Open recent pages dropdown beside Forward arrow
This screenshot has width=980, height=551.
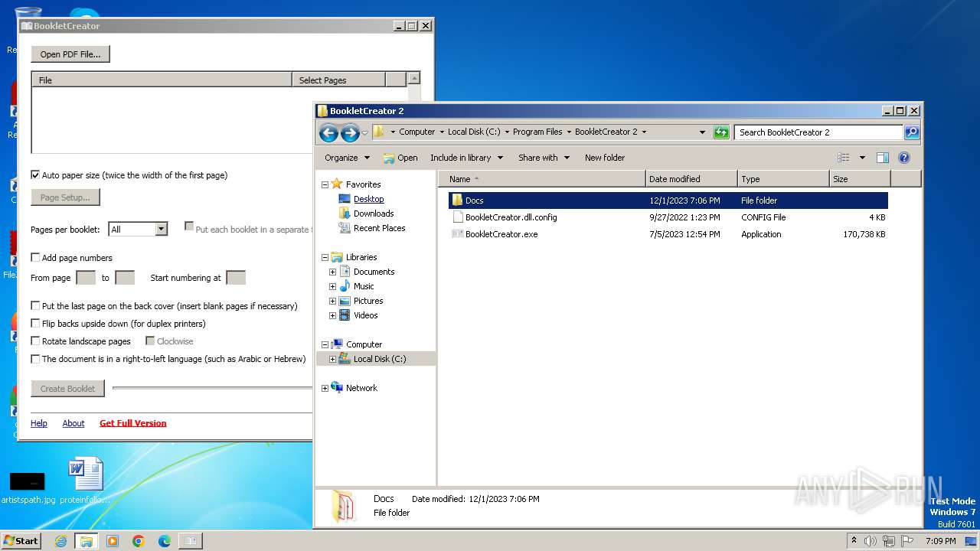364,133
